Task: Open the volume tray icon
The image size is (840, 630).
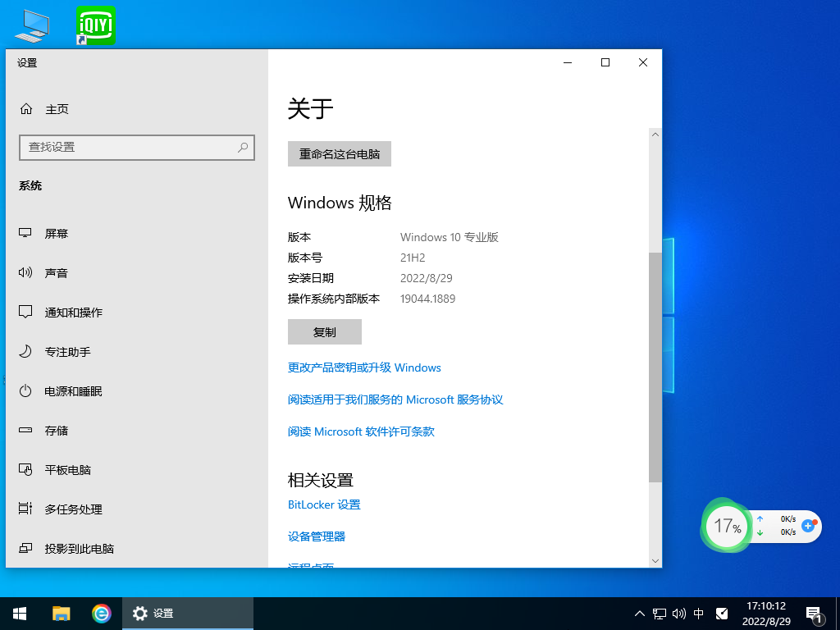Action: (x=678, y=614)
